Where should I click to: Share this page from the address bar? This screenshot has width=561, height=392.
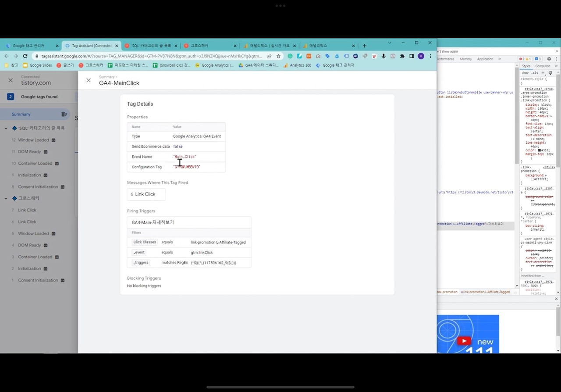[x=269, y=56]
